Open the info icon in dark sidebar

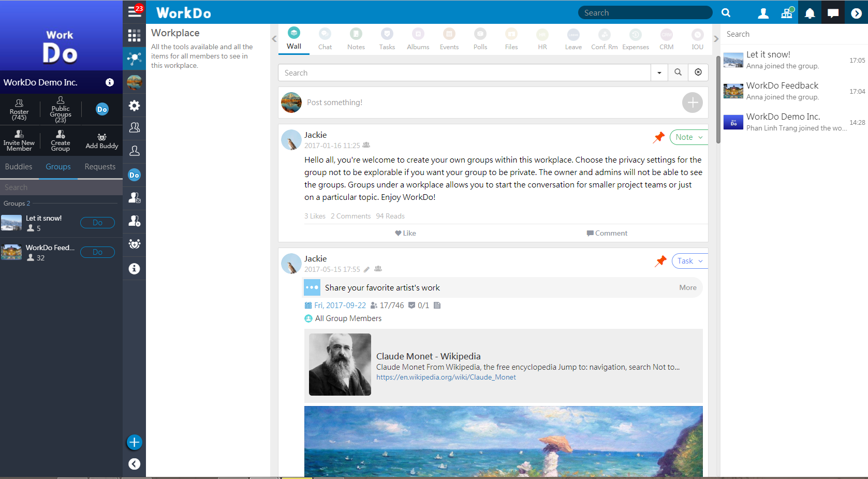coord(135,268)
